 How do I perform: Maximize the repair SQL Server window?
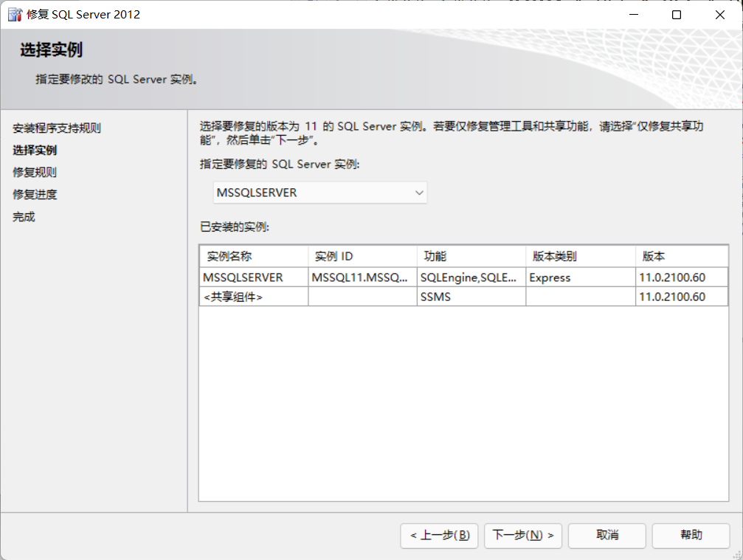point(677,15)
